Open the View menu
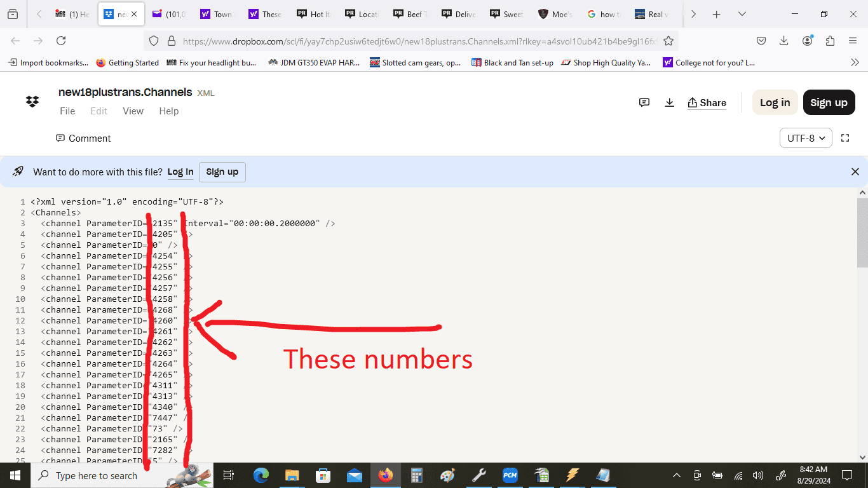 133,111
